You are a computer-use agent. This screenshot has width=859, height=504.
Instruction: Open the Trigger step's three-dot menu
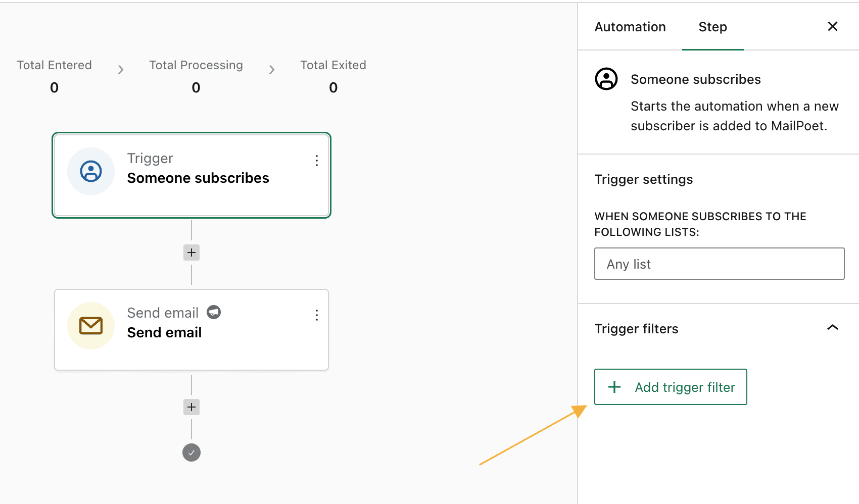[317, 161]
